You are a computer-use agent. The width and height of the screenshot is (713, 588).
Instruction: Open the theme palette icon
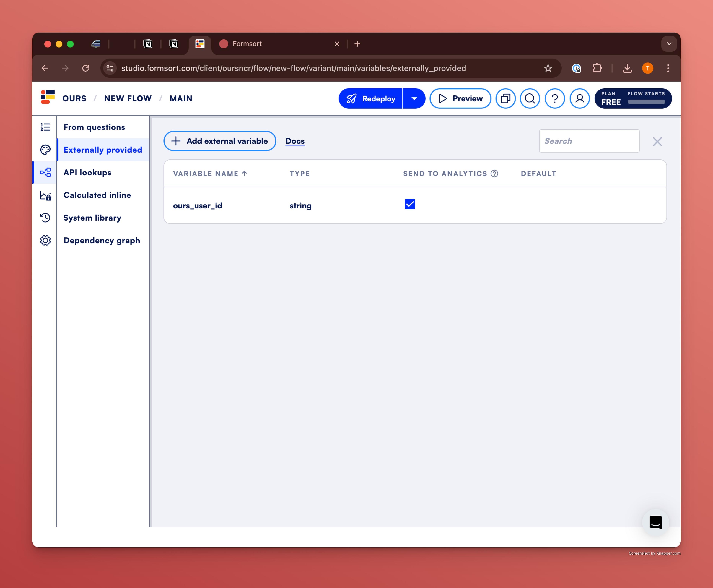point(45,150)
